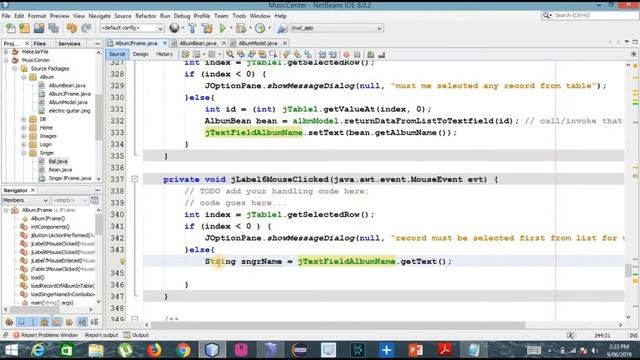The image size is (640, 360).
Task: Click the Profile Project clock icon
Action: tap(260, 28)
